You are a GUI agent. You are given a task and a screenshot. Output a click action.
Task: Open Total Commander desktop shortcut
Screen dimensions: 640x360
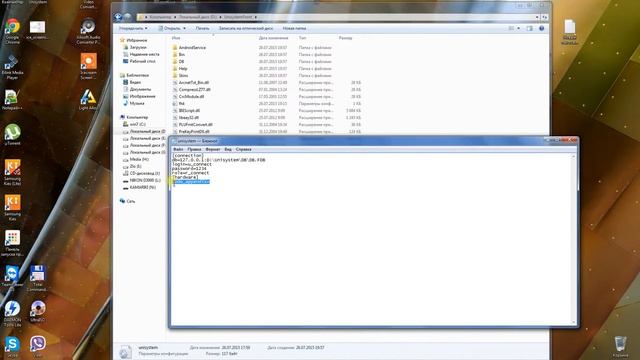point(37,278)
